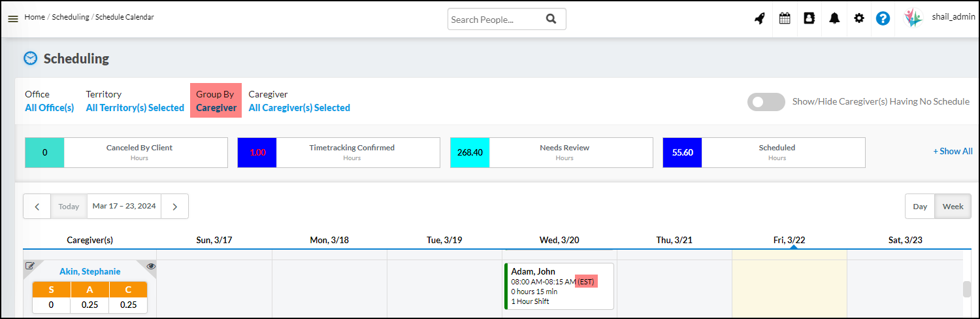Switch calendar to Week view
The image size is (980, 319).
click(953, 207)
